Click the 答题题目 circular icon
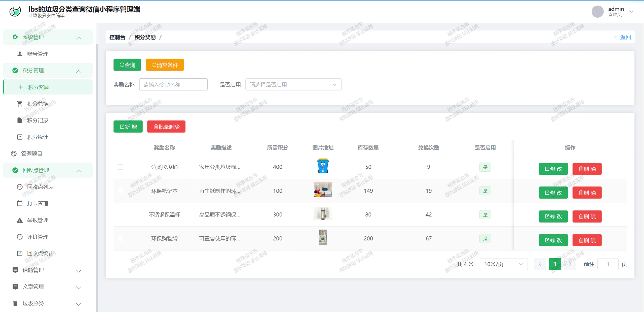644x312 pixels. tap(14, 153)
